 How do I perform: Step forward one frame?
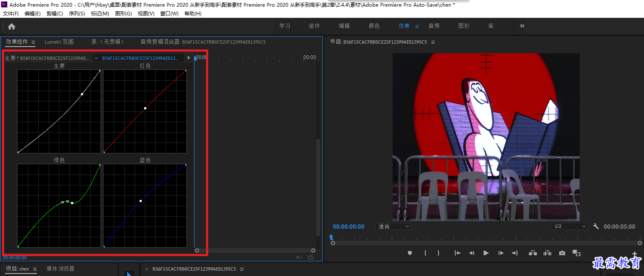pos(501,253)
